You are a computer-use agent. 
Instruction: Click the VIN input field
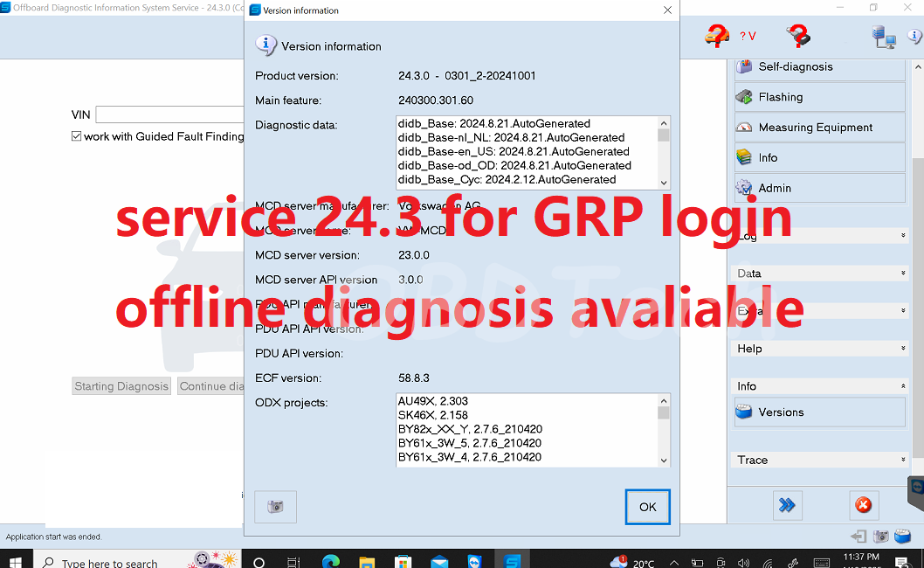[x=169, y=114]
